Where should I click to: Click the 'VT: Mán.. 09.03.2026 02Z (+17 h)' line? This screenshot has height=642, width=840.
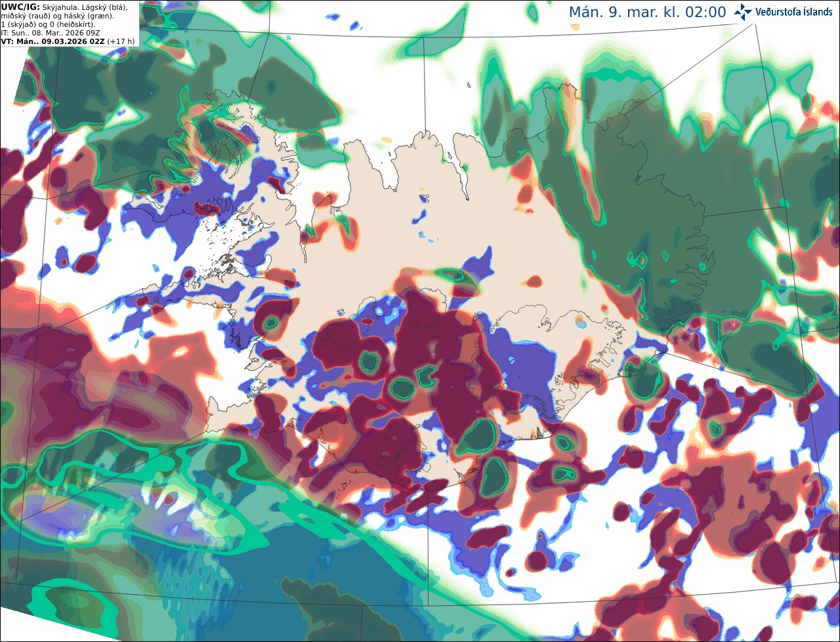coord(68,41)
